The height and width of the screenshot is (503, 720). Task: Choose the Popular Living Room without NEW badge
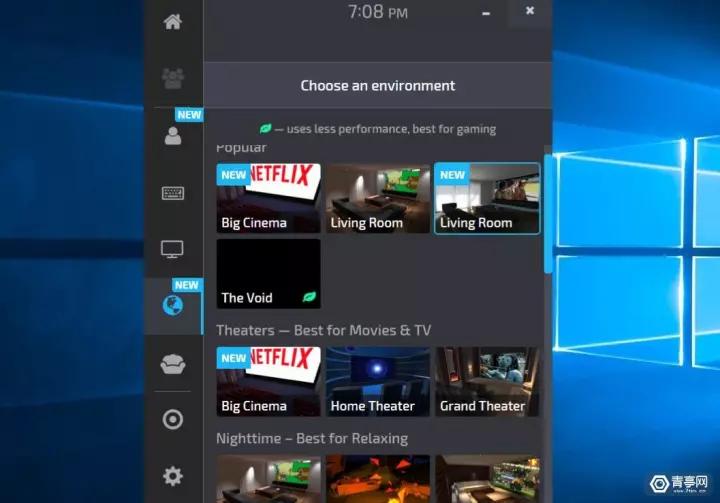pyautogui.click(x=378, y=198)
